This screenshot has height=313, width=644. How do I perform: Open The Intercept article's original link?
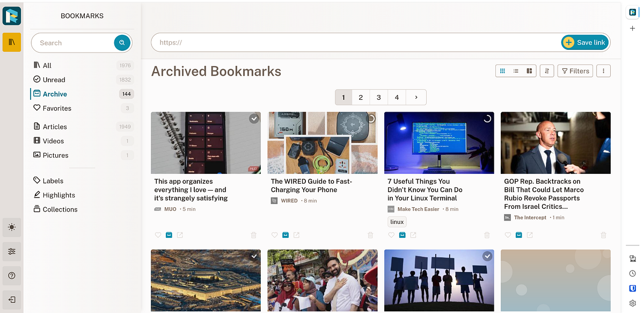(x=530, y=235)
